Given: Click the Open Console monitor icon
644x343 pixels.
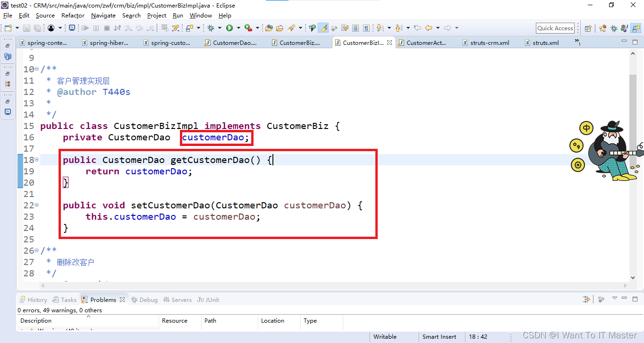Looking at the screenshot, I should pos(72,28).
